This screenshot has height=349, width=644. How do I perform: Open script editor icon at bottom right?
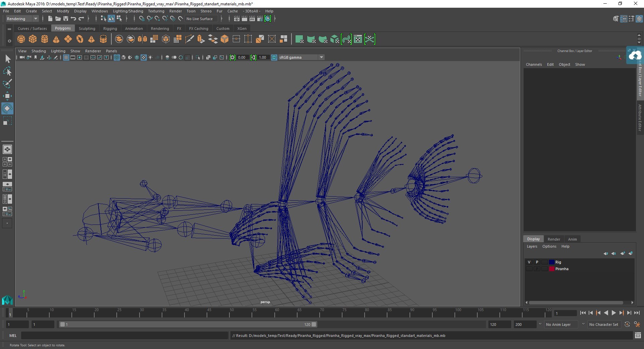coord(638,336)
